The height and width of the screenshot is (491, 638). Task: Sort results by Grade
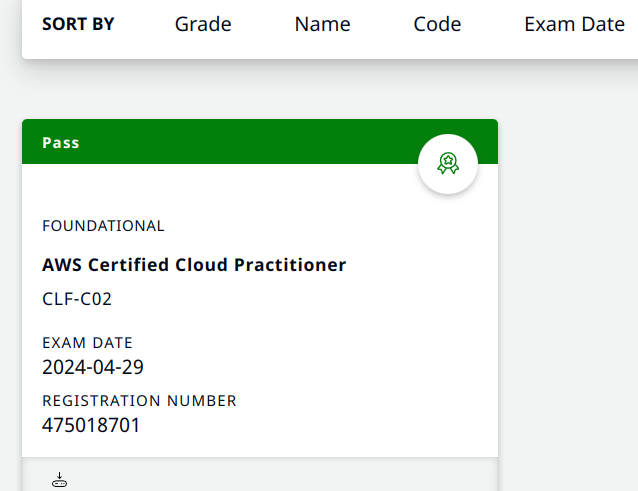point(203,24)
